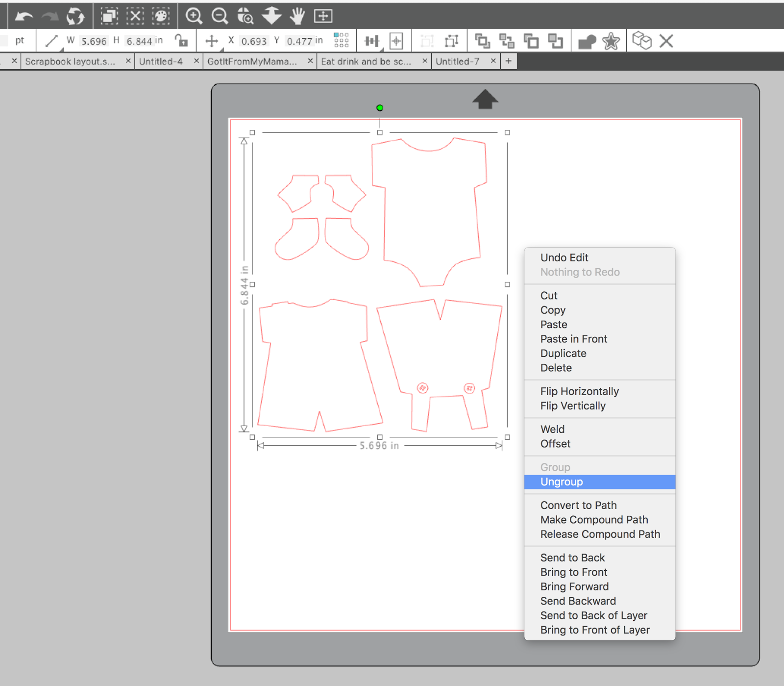This screenshot has width=784, height=686.
Task: Click the Select All icon
Action: (109, 16)
